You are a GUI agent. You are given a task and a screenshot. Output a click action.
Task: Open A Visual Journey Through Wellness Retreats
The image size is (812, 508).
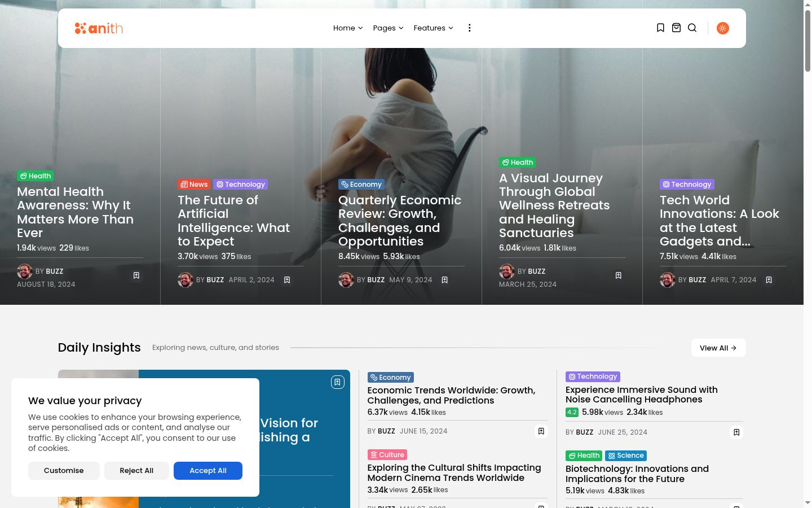(554, 205)
